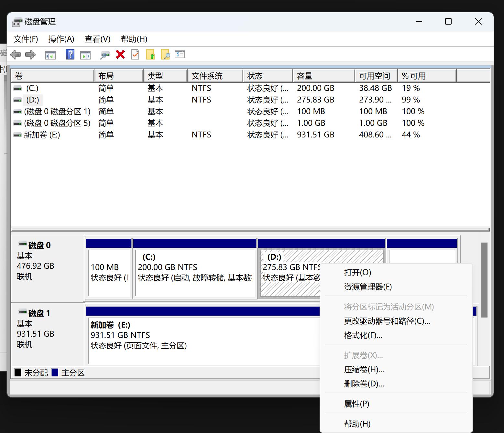Screen dimensions: 504x433
Task: Sort by the 类型 column header
Action: [x=165, y=76]
